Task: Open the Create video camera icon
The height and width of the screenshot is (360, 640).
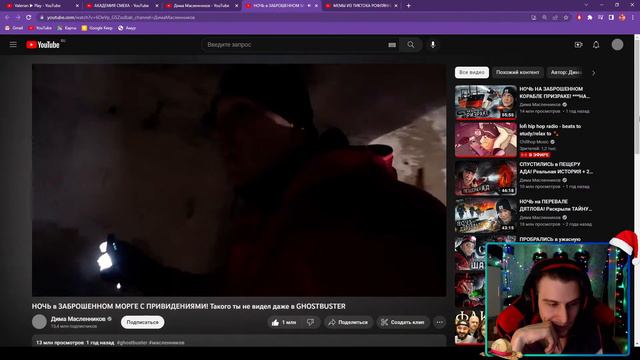Action: tap(578, 44)
